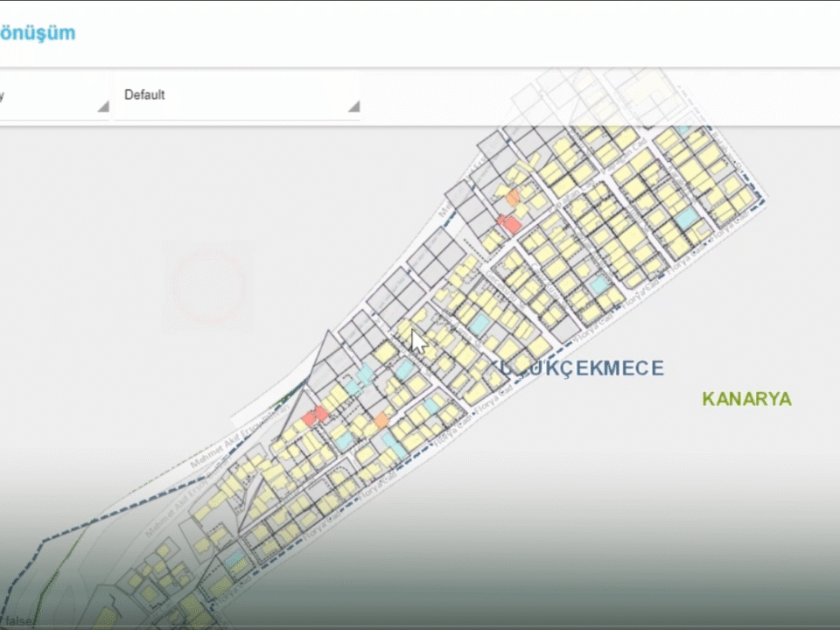Select the red building in the southwestern block

314,416
